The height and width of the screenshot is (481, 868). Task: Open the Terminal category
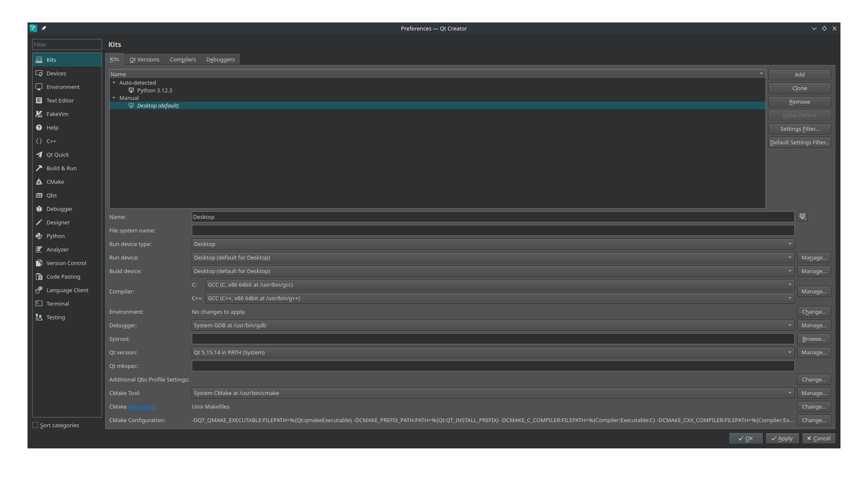pyautogui.click(x=67, y=304)
